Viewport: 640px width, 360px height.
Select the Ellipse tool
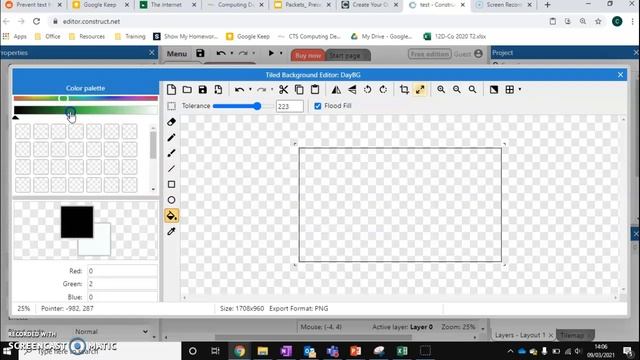(171, 200)
